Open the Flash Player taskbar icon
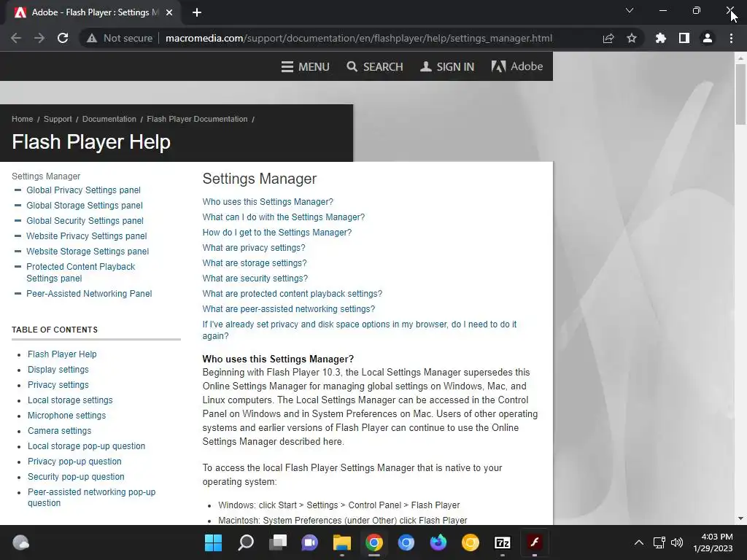Screen dimensions: 747x560 pyautogui.click(x=535, y=542)
